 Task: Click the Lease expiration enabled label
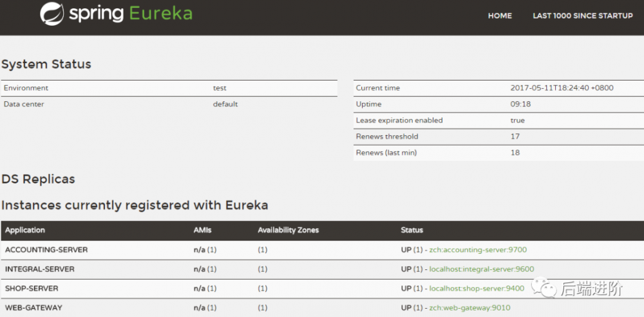pos(400,120)
